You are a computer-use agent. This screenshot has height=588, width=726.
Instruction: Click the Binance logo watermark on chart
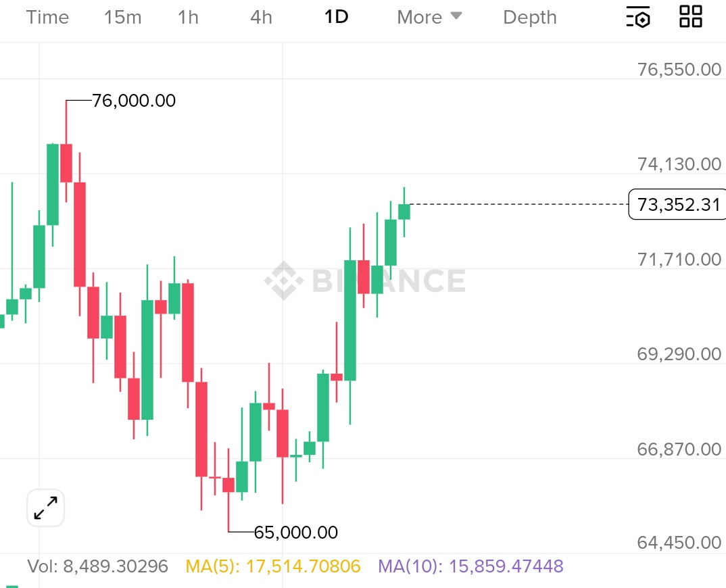click(364, 281)
